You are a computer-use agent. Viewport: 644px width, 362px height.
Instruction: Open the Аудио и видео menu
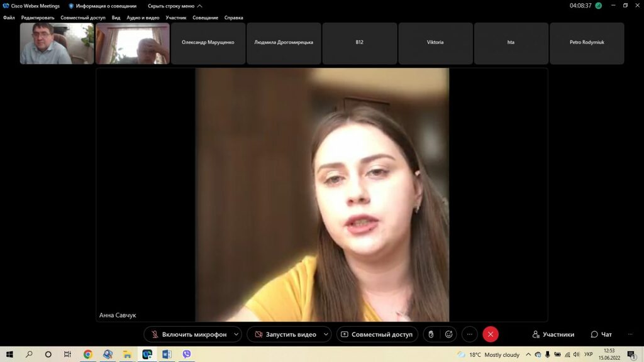click(x=143, y=18)
